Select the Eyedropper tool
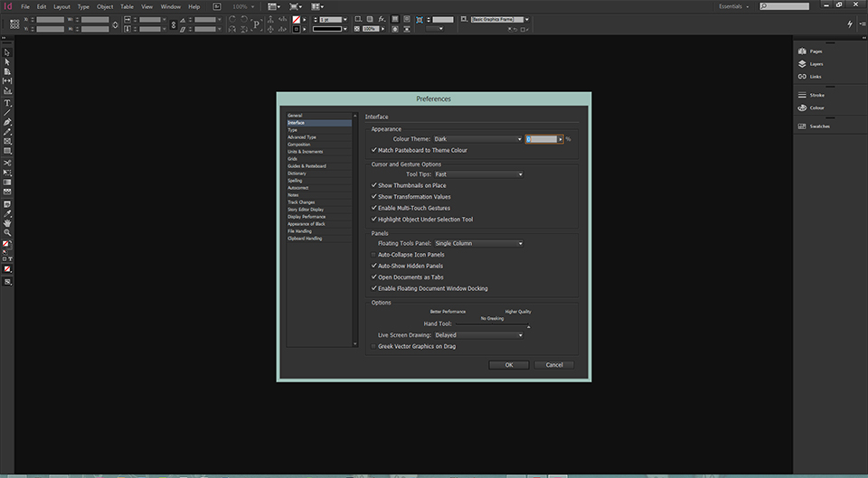 pos(7,214)
